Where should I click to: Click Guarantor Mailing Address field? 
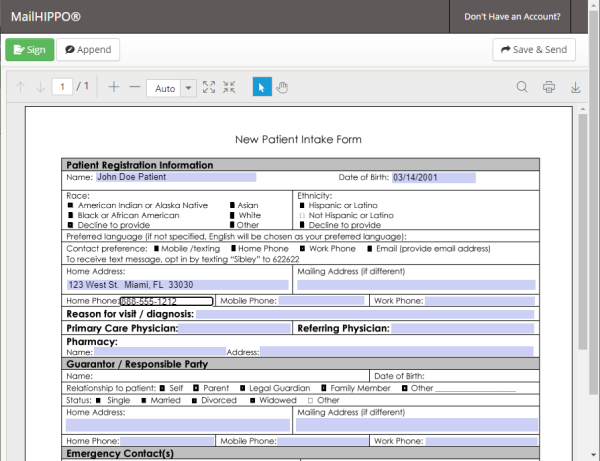coord(417,425)
